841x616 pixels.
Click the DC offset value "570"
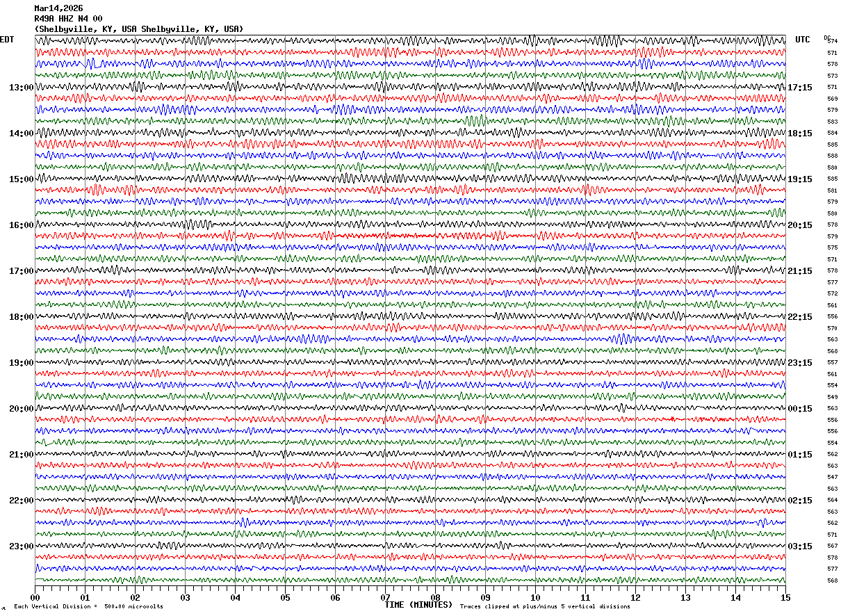[832, 328]
